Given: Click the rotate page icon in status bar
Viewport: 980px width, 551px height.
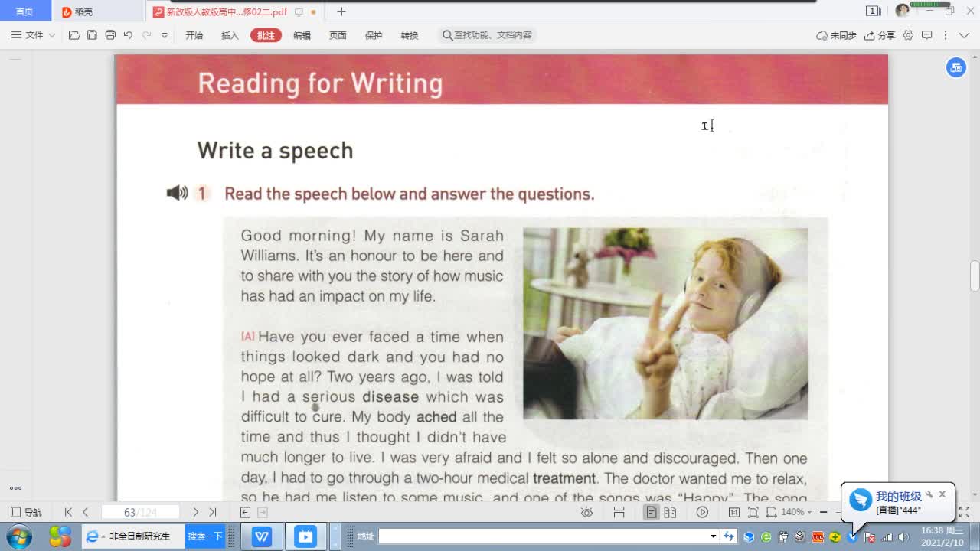Looking at the screenshot, I should coord(772,512).
